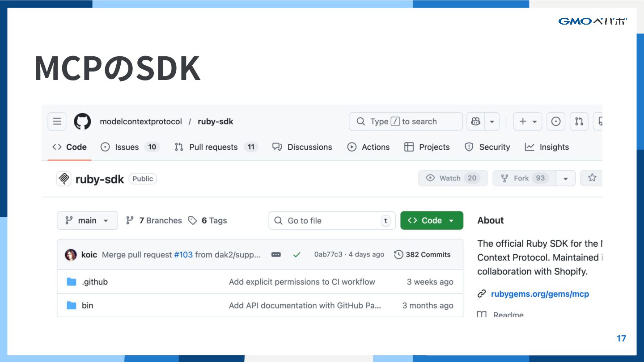Switch to the Actions tab
This screenshot has width=644, height=362.
click(369, 147)
